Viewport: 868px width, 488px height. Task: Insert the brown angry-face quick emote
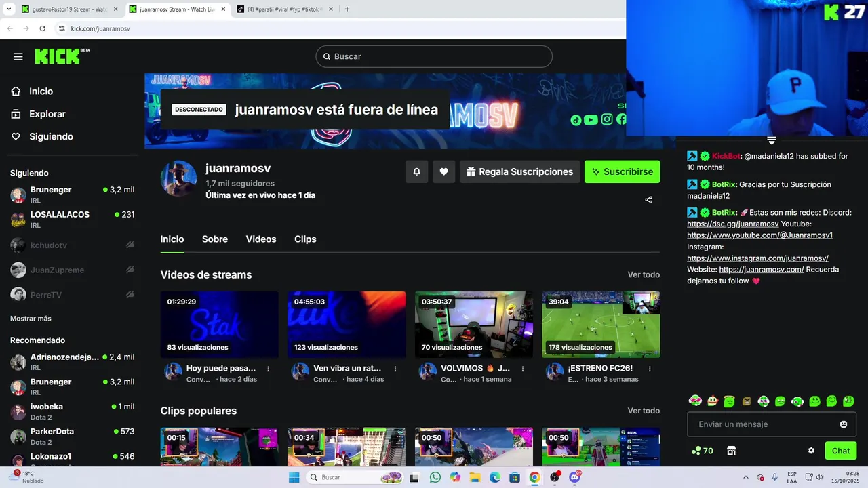pyautogui.click(x=747, y=401)
